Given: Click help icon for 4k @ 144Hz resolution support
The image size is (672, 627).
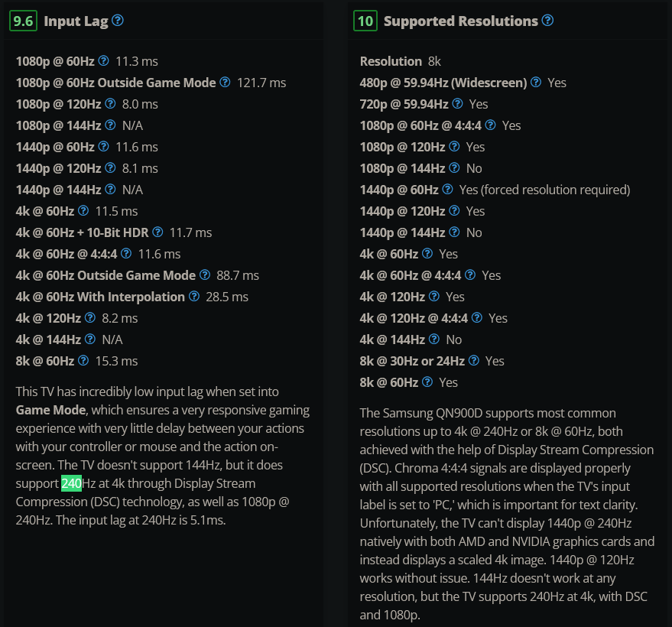Looking at the screenshot, I should coord(434,339).
